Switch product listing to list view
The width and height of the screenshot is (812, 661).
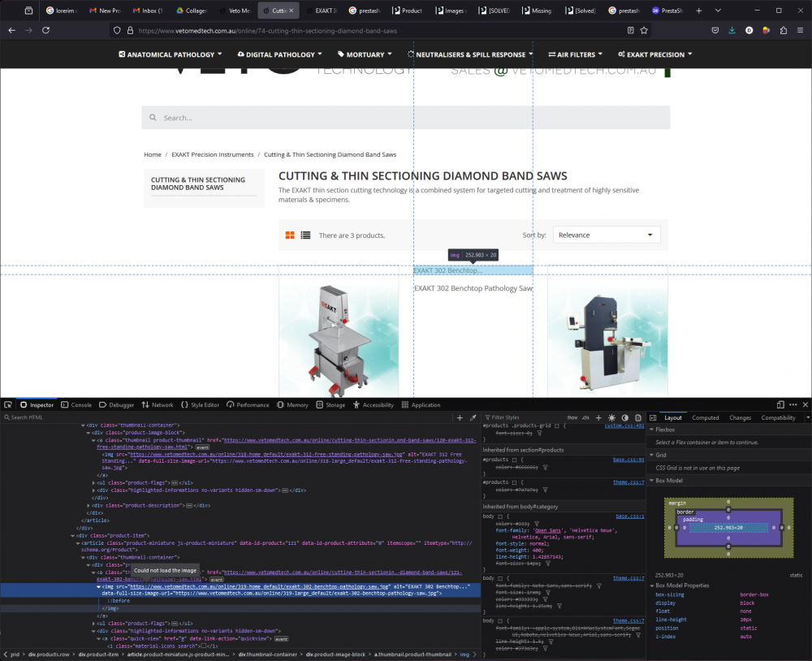point(305,235)
